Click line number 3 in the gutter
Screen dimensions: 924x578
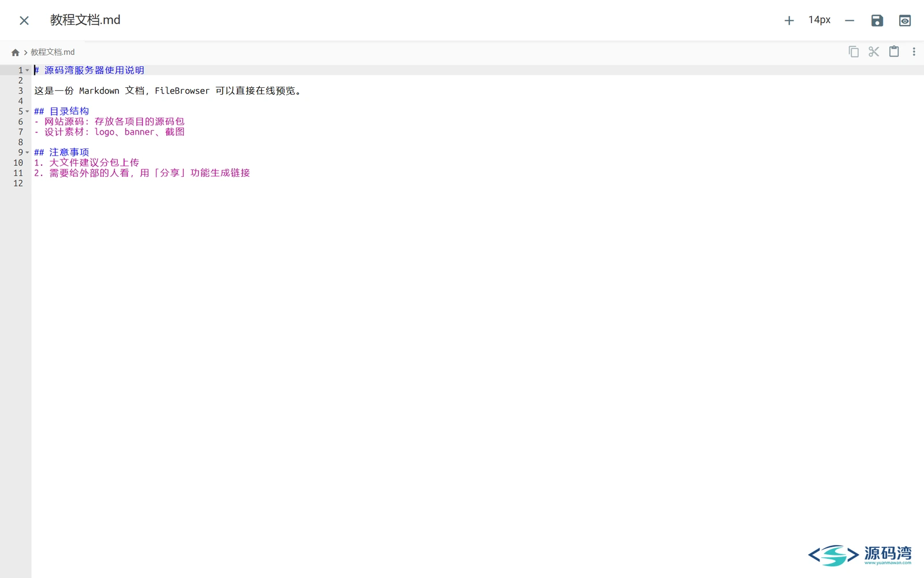click(20, 91)
